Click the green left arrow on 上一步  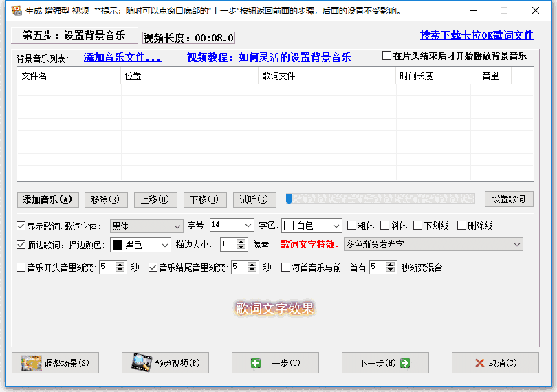[255, 363]
